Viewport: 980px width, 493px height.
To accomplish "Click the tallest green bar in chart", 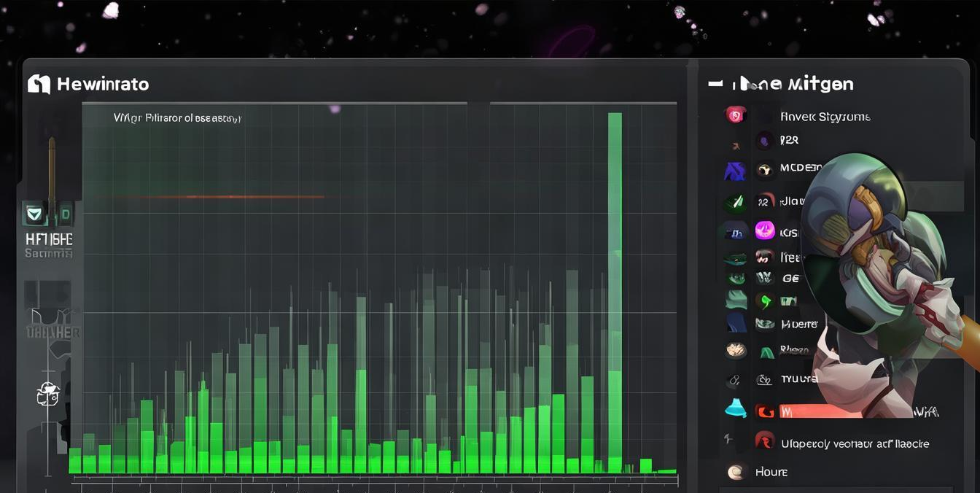I will coord(615,292).
